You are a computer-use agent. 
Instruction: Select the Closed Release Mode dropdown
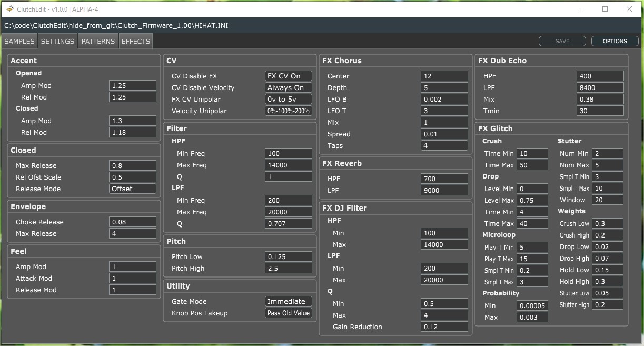(x=132, y=189)
